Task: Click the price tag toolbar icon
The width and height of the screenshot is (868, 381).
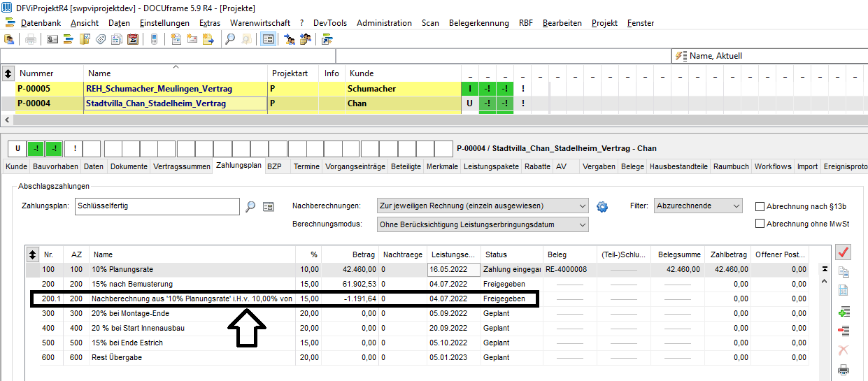Action: click(x=101, y=39)
